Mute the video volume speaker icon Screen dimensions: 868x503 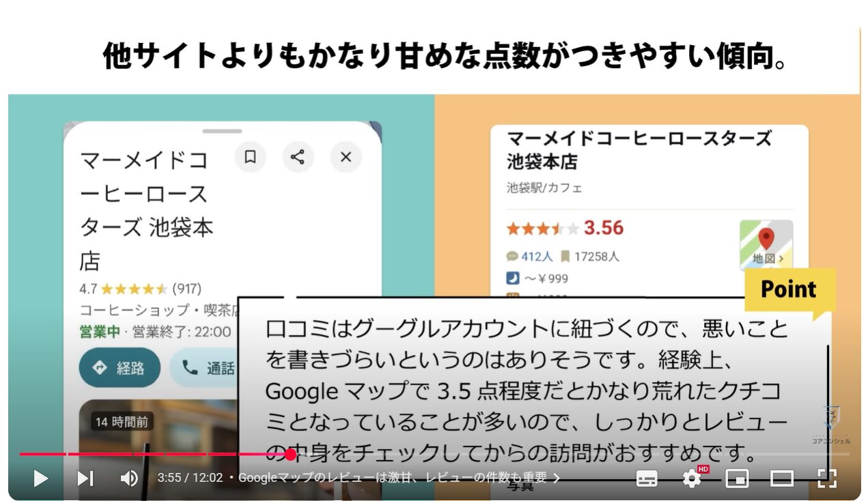click(129, 478)
